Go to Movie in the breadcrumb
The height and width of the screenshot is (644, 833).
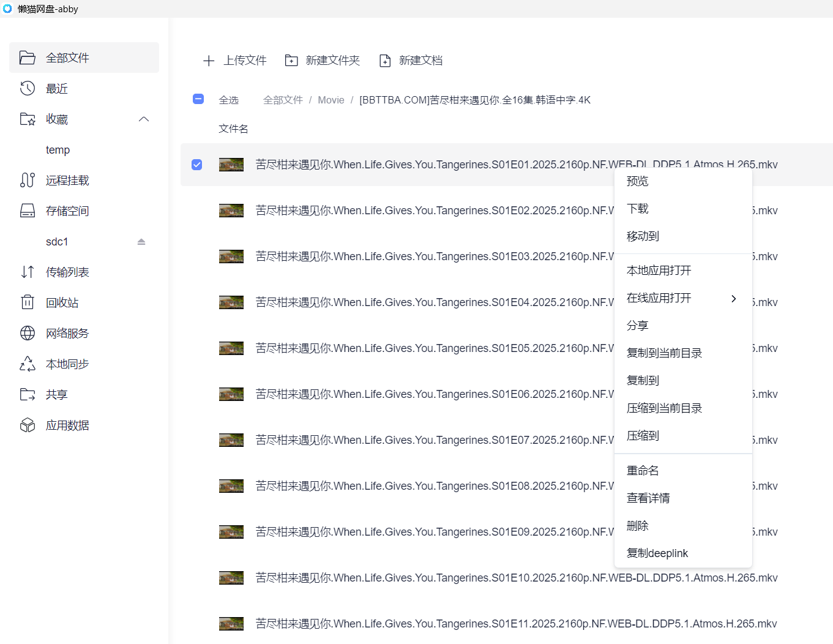tap(331, 100)
